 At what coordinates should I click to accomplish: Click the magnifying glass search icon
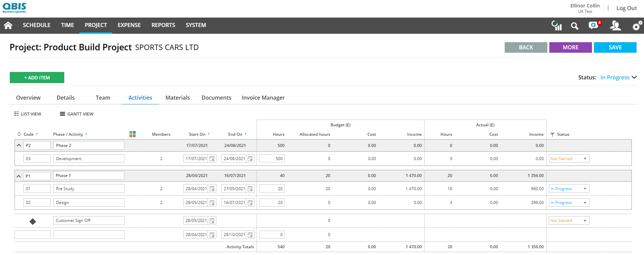pyautogui.click(x=574, y=26)
